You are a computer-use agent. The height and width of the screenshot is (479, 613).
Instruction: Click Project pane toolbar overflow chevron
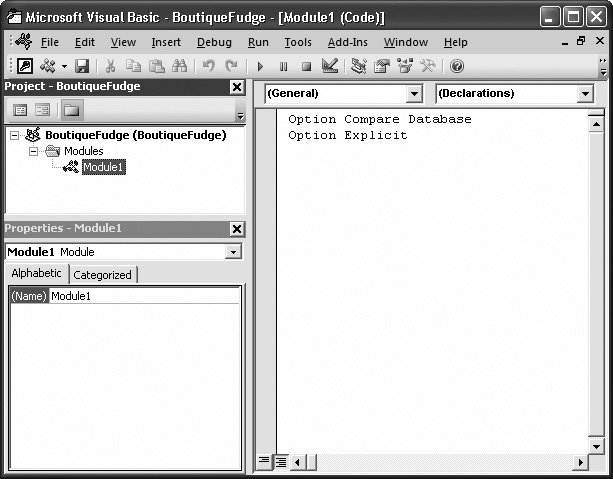(240, 110)
